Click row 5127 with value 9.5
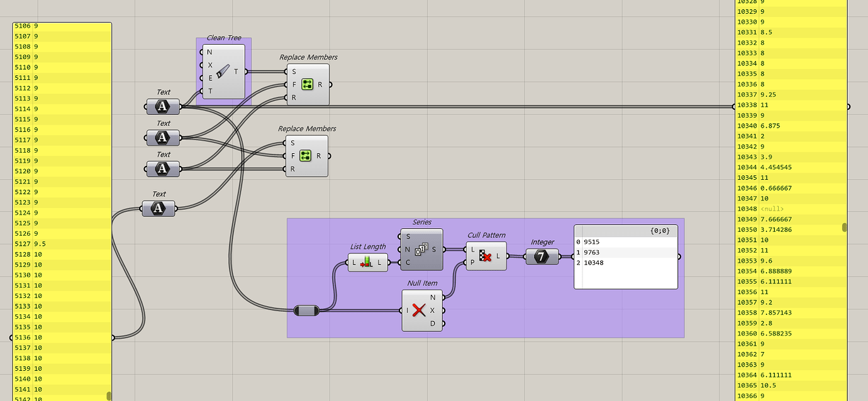The image size is (868, 401). coord(62,244)
